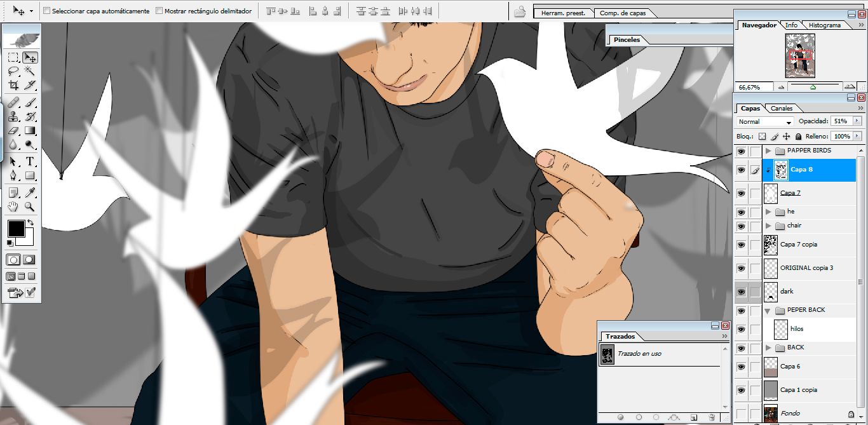Open the Histograma tab
868x425 pixels.
point(825,25)
